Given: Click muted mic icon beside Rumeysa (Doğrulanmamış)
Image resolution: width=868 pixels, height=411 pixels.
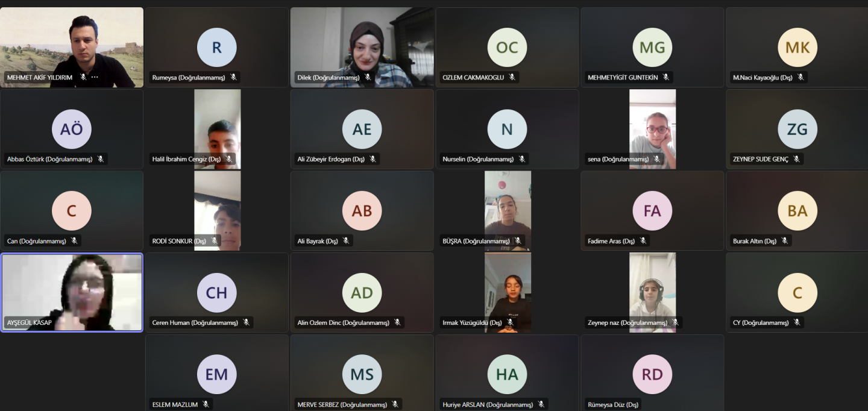Looking at the screenshot, I should [233, 77].
